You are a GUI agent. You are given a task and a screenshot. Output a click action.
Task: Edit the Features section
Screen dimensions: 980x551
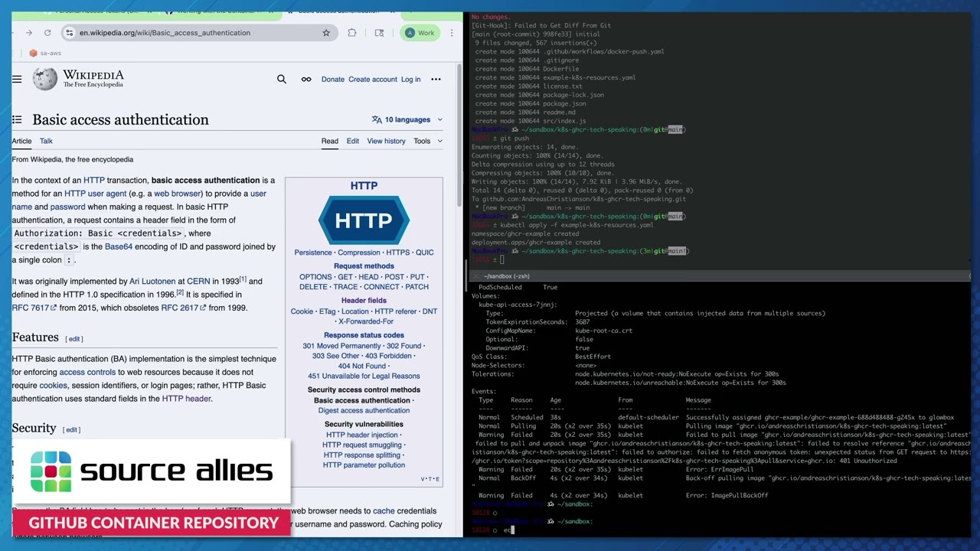[74, 339]
